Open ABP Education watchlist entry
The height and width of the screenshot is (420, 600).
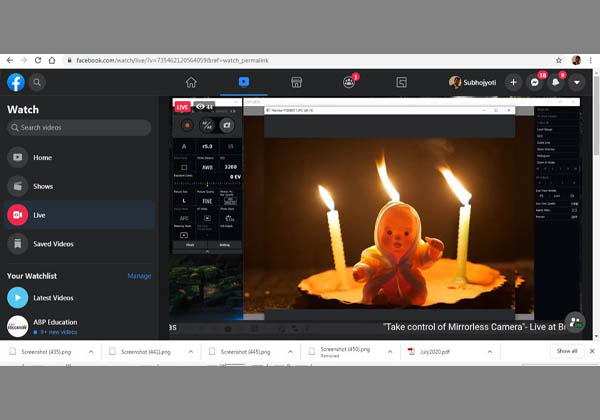pyautogui.click(x=79, y=326)
